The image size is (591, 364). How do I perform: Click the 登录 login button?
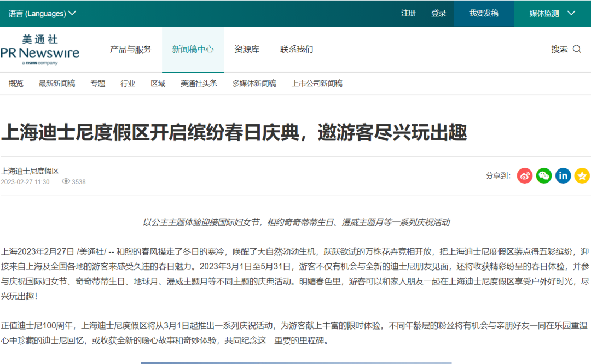tap(439, 13)
